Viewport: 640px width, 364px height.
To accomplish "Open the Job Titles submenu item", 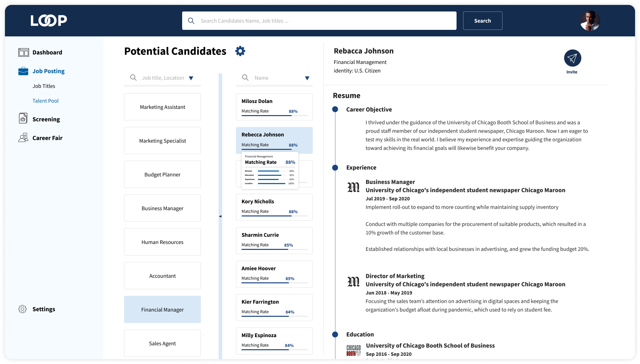I will click(x=44, y=86).
